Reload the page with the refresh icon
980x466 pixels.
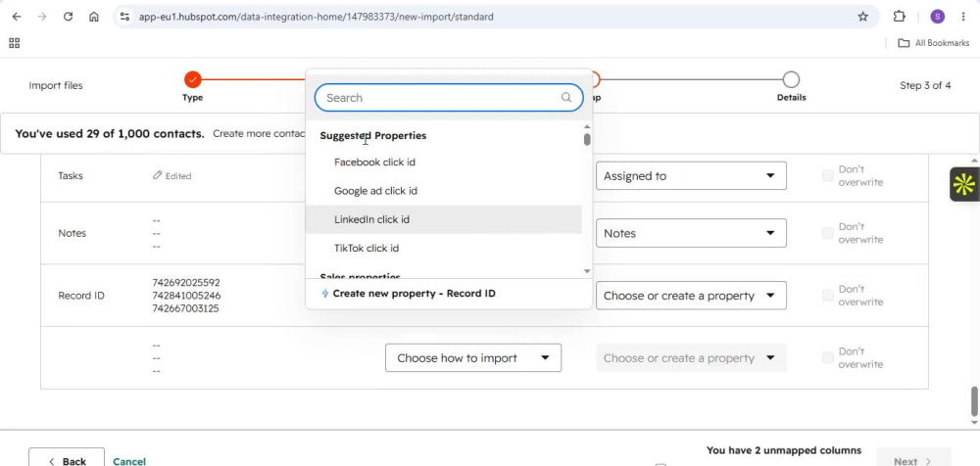coord(69,17)
